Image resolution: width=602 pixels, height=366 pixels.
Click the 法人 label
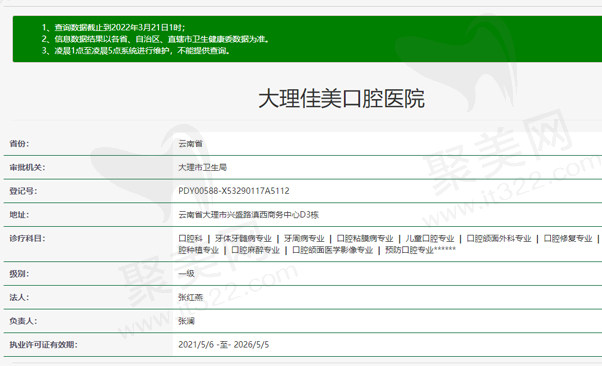(19, 298)
